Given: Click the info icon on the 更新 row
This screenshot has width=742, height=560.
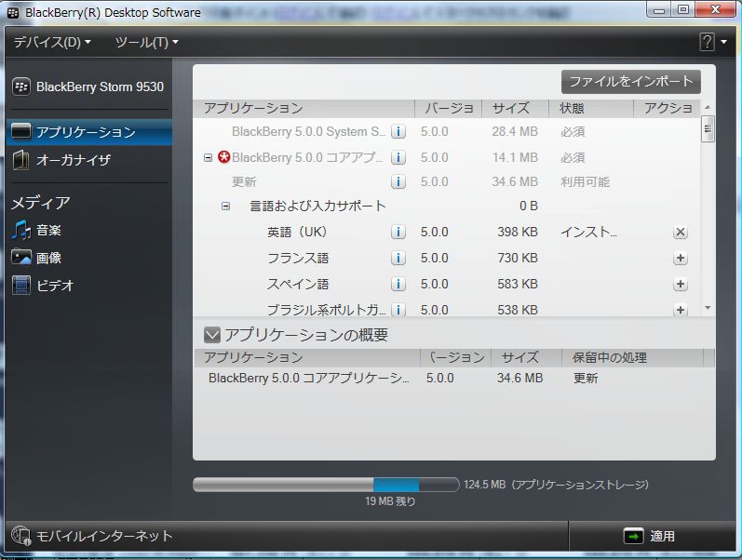Looking at the screenshot, I should point(398,181).
